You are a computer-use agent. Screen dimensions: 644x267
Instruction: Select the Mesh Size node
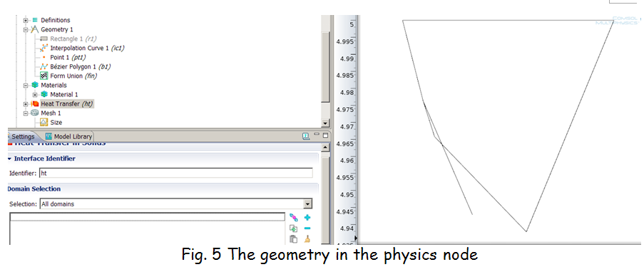51,123
